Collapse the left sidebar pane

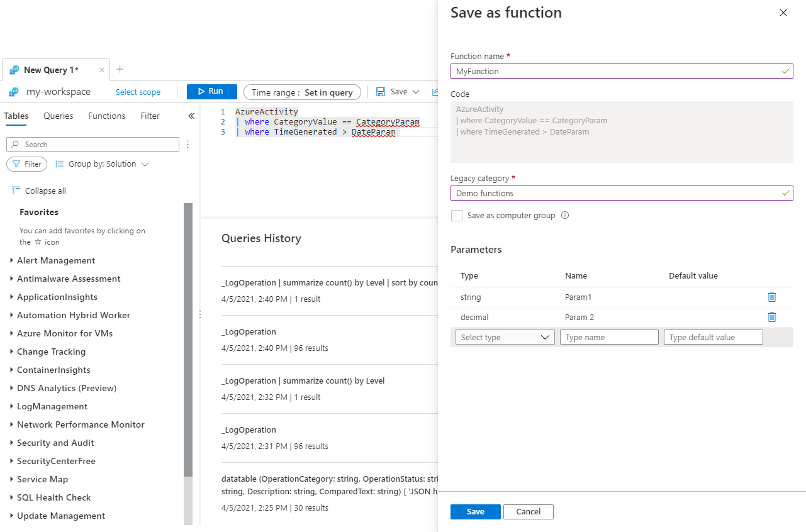pyautogui.click(x=191, y=116)
